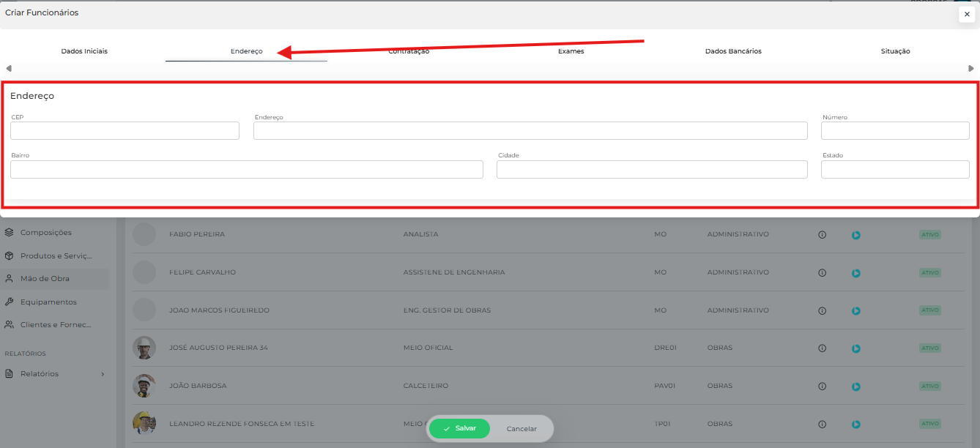Click the Produtos e Serviços box icon
980x448 pixels.
point(9,256)
